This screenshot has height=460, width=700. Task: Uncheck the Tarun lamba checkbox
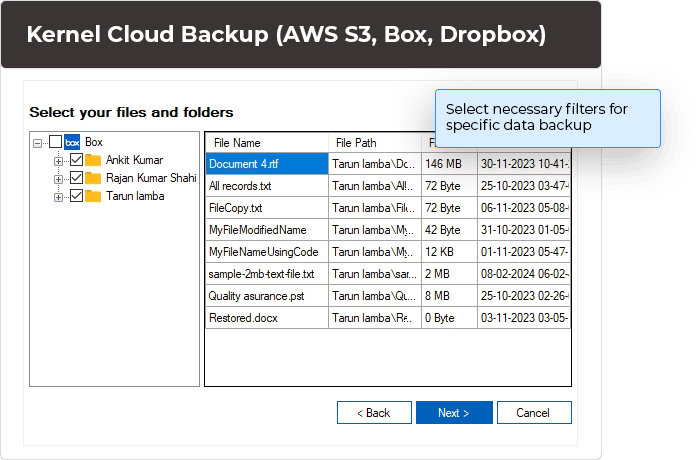pos(76,196)
